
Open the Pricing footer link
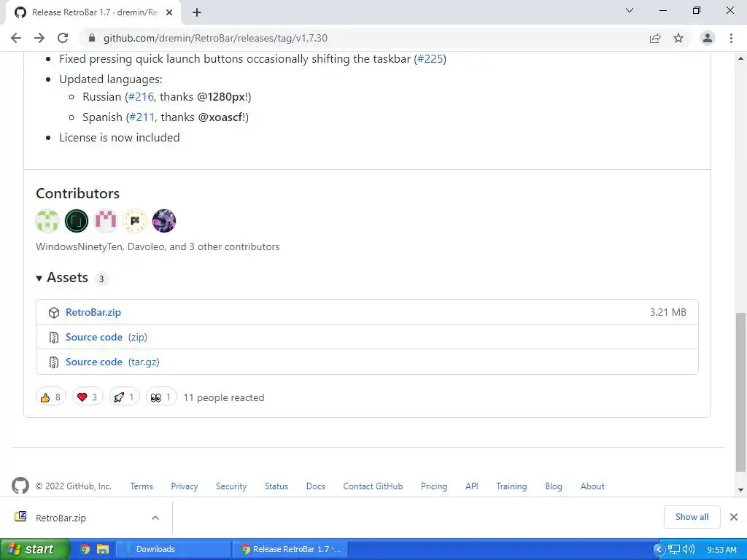(x=433, y=486)
